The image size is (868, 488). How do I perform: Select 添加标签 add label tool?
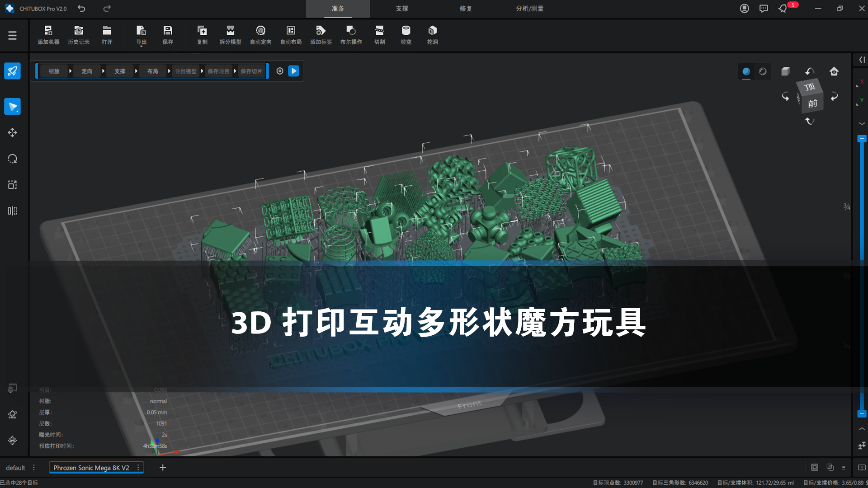coord(321,35)
